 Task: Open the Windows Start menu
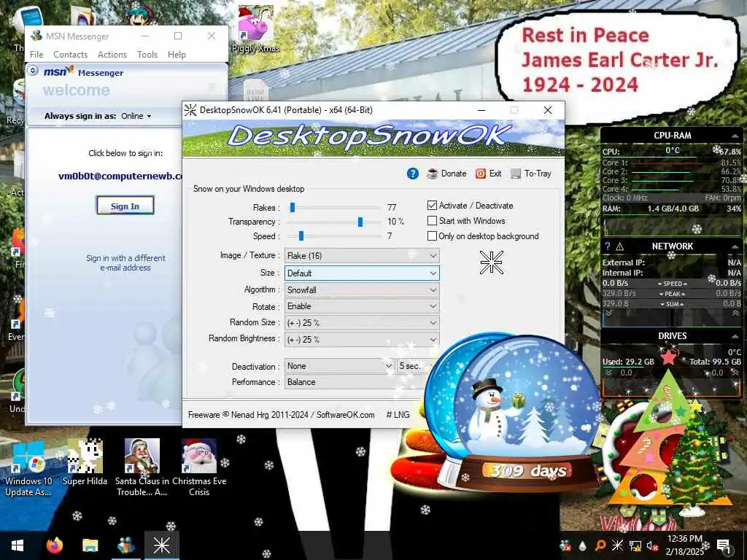pyautogui.click(x=18, y=545)
